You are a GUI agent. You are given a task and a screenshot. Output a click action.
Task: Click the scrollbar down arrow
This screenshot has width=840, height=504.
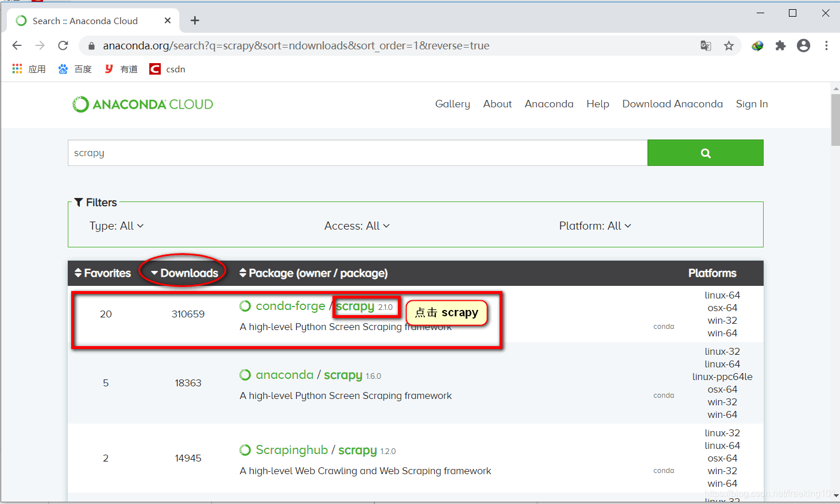(835, 495)
